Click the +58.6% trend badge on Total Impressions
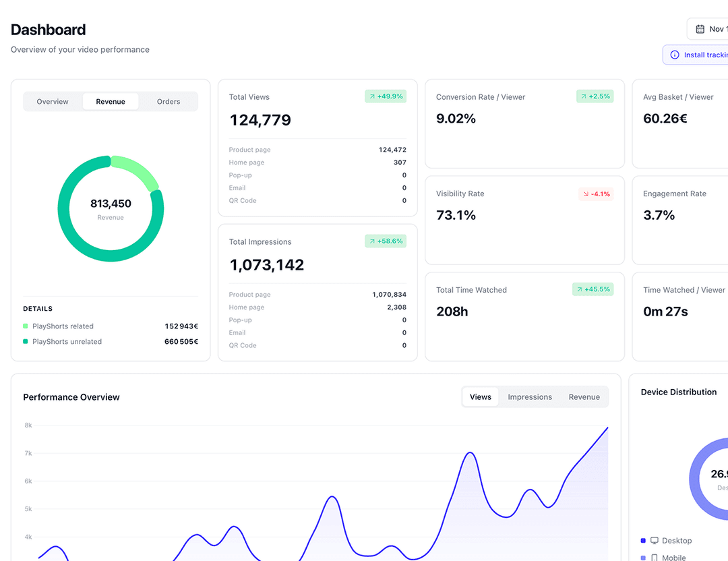The image size is (728, 561). [x=386, y=241]
